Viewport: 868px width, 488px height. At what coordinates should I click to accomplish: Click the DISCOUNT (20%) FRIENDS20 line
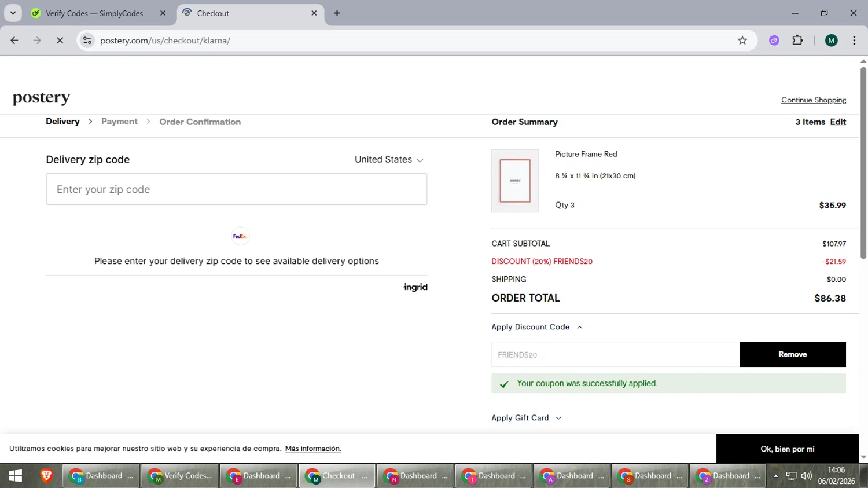pyautogui.click(x=542, y=262)
